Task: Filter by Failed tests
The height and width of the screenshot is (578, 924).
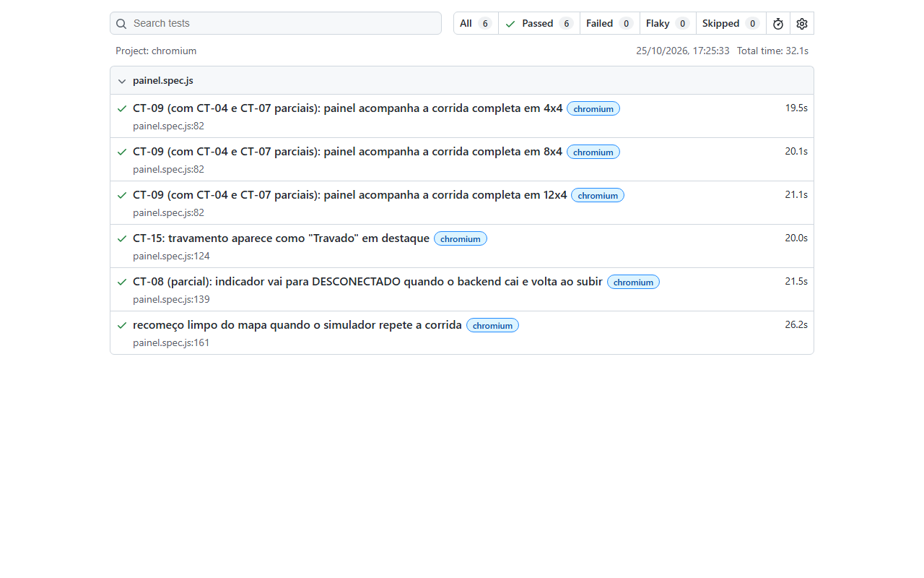Action: coord(610,24)
